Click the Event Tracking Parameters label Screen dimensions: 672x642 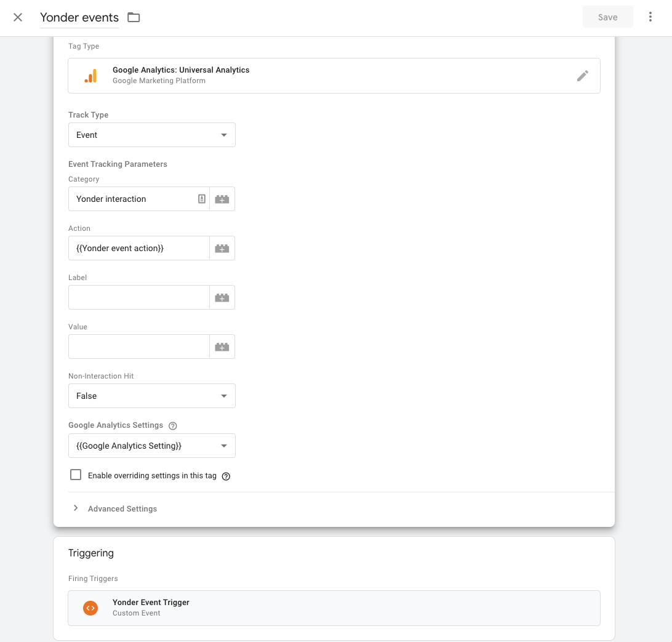point(118,164)
